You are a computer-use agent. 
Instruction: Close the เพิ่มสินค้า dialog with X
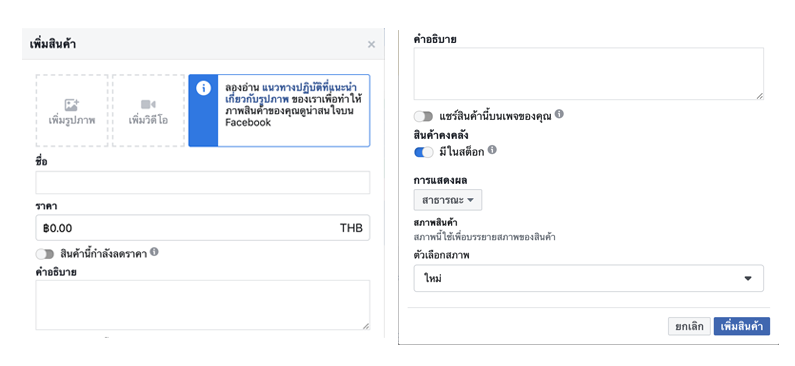pyautogui.click(x=371, y=45)
